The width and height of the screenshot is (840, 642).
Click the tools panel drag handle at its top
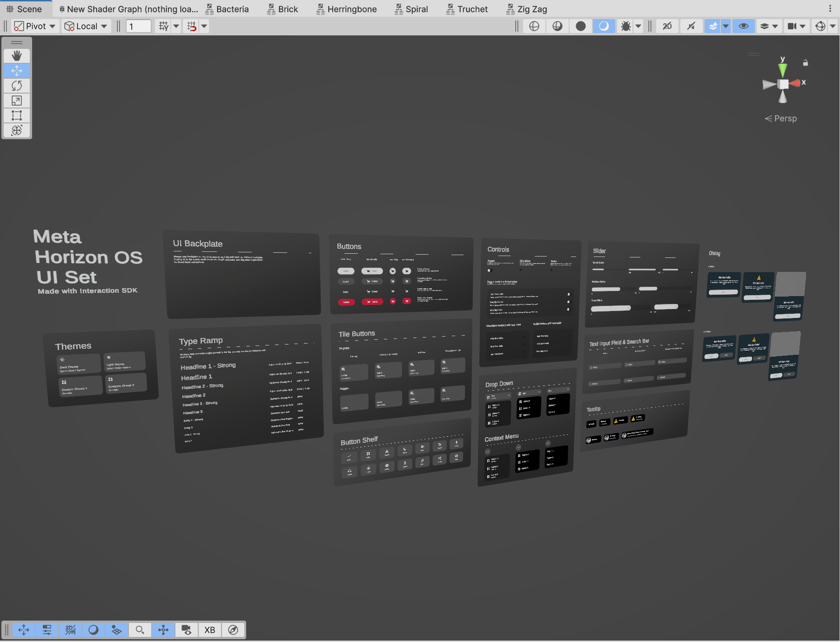click(17, 42)
